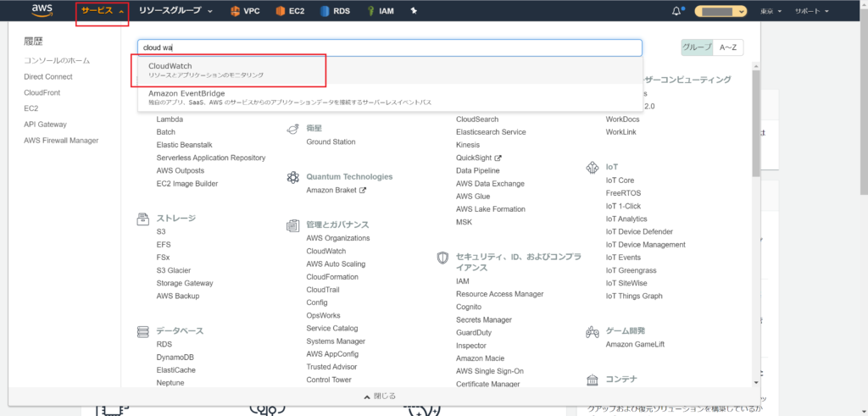This screenshot has height=416, width=868.
Task: Open the 東京 region dropdown
Action: tap(771, 12)
